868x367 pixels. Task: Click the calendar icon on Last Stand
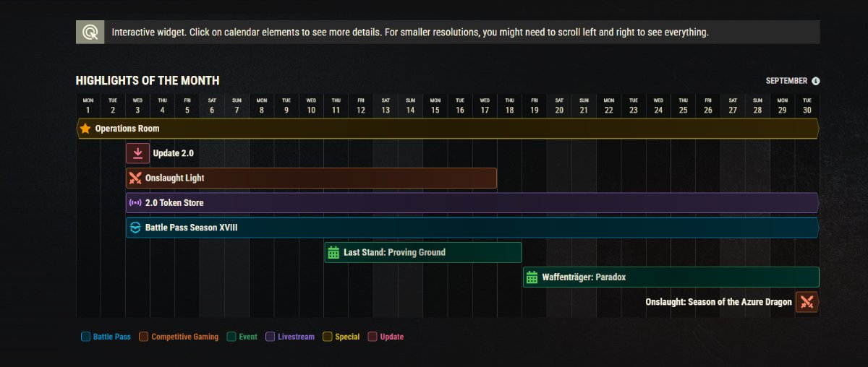[x=333, y=252]
